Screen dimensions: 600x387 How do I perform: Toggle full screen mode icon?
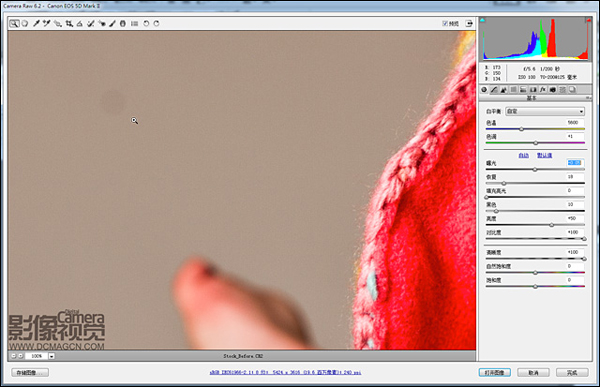tap(469, 23)
